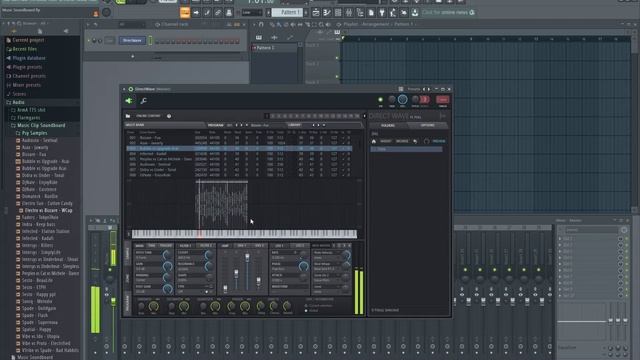This screenshot has width=640, height=360.
Task: Select highlighted Bubble vs Upgrade zone row
Action: click(x=239, y=149)
